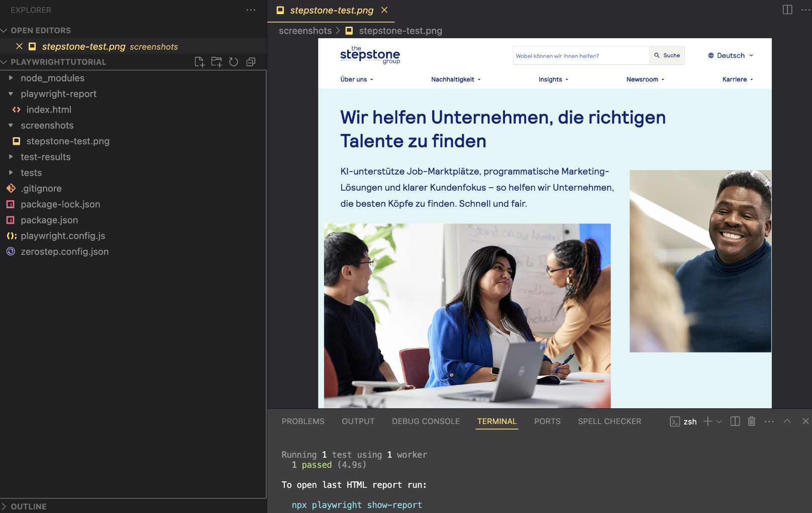Split the editor with the layout icon
This screenshot has height=513, width=812.
(787, 10)
